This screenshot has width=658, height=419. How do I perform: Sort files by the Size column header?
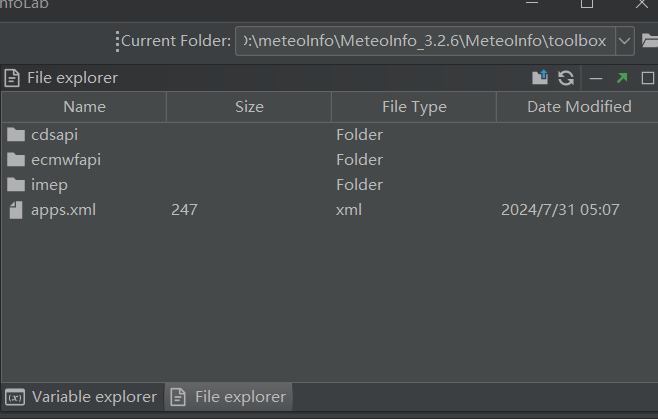tap(249, 107)
